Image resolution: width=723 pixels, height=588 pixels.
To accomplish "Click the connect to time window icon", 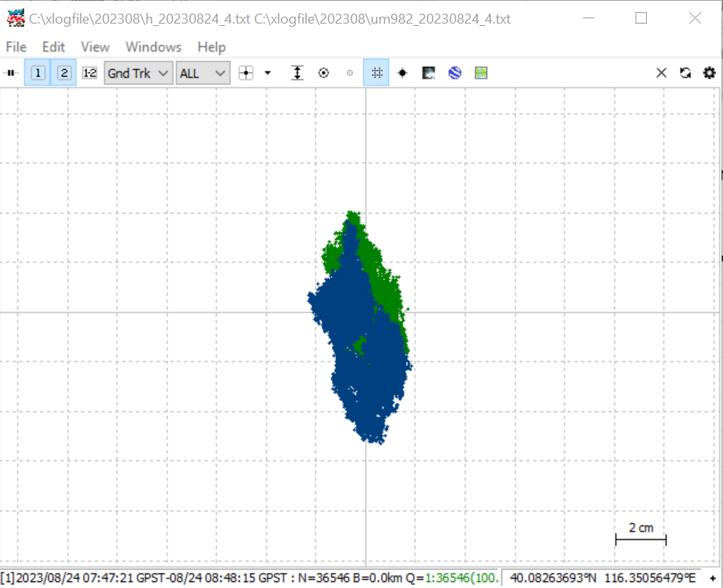I will pyautogui.click(x=11, y=73).
